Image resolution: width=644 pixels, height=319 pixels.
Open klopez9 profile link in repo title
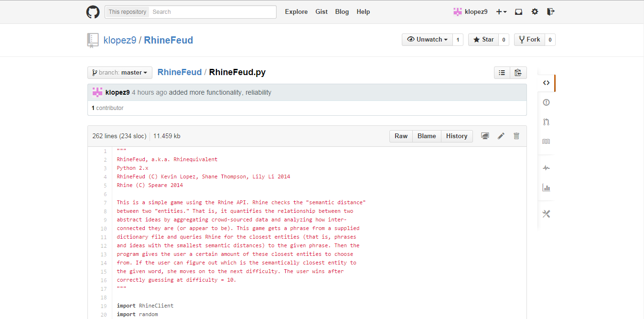point(120,40)
